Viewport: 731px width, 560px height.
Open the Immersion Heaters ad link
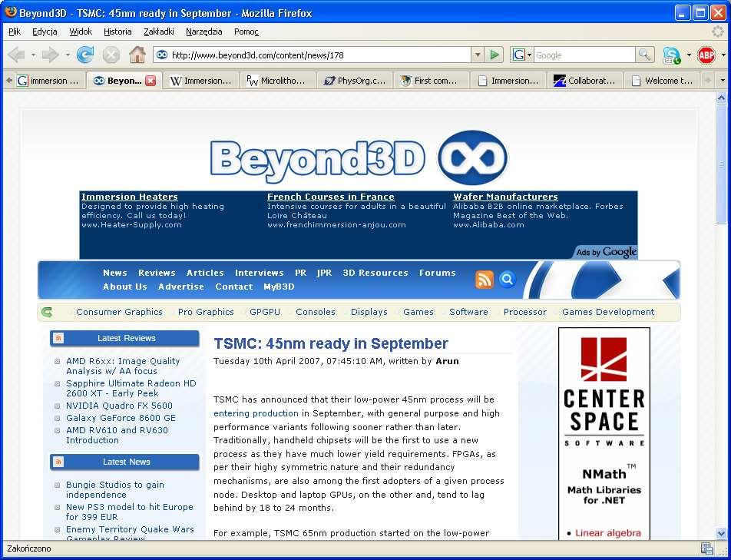[x=130, y=197]
